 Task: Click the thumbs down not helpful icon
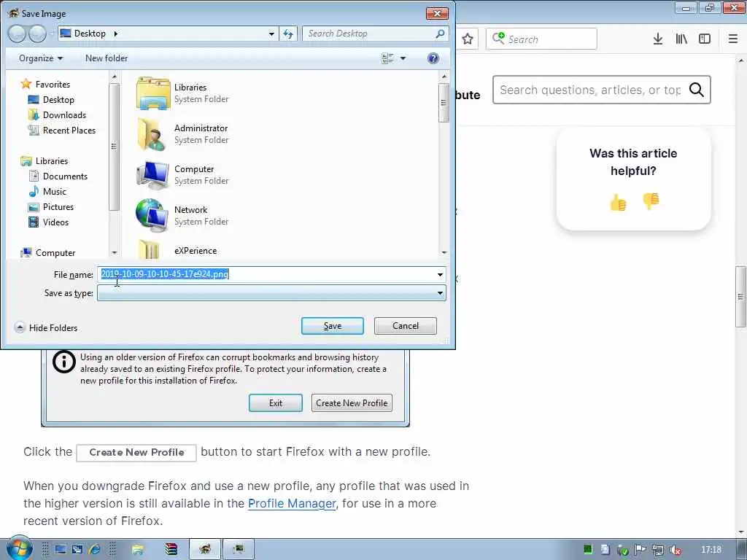click(650, 201)
